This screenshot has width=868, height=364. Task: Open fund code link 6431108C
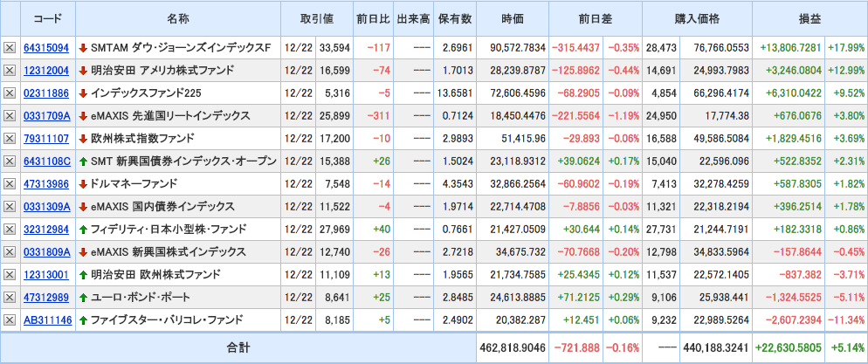click(x=47, y=161)
